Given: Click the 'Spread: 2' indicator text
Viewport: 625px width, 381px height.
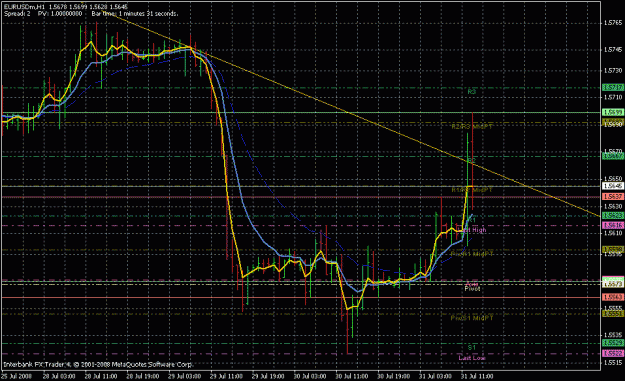Looking at the screenshot, I should (x=17, y=14).
